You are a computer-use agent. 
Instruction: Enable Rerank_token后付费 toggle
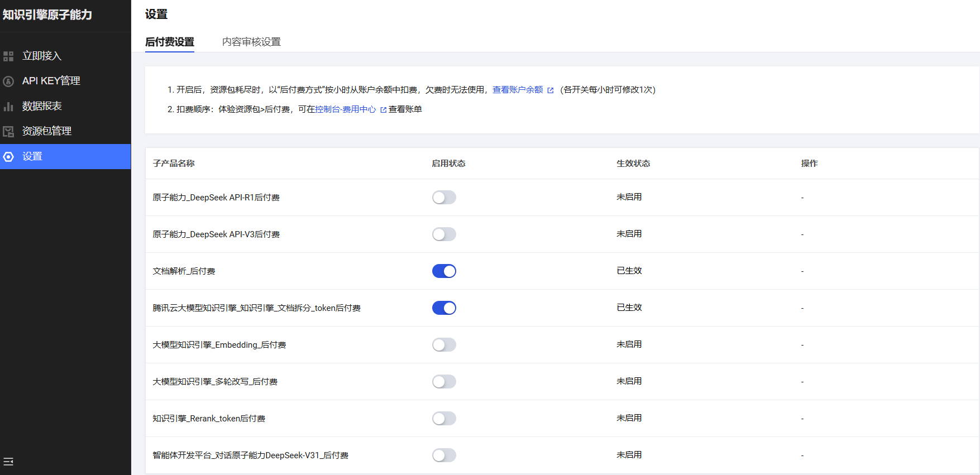click(444, 419)
